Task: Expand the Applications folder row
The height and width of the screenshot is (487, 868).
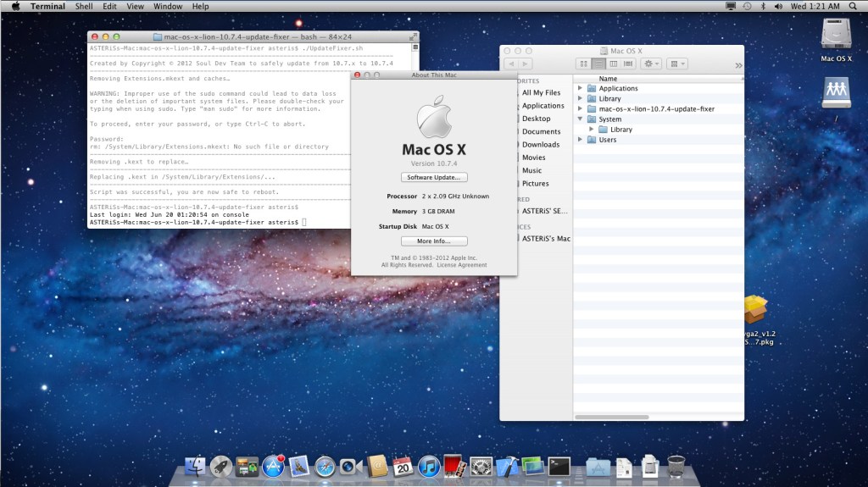Action: (x=580, y=88)
